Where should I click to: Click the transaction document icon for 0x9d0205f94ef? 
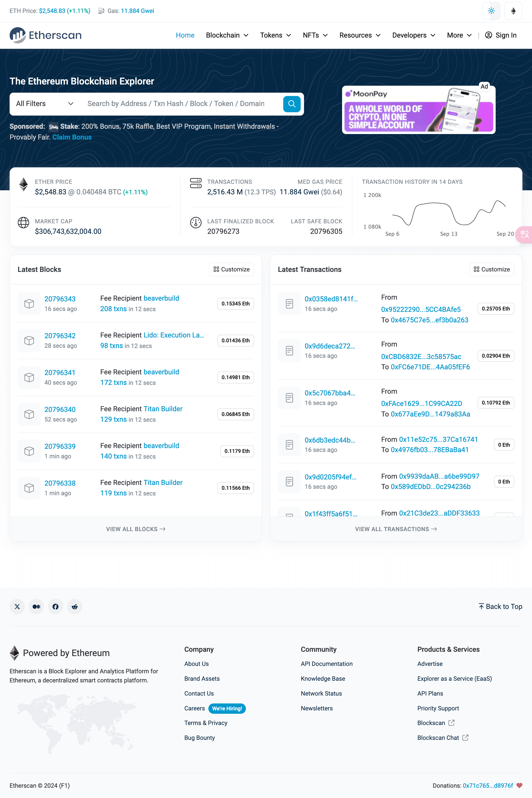click(x=289, y=481)
